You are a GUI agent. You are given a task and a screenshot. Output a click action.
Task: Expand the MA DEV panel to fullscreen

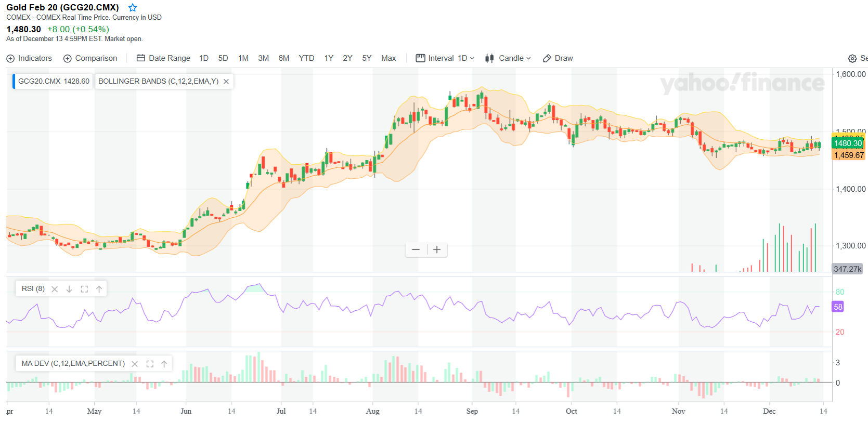(x=150, y=364)
